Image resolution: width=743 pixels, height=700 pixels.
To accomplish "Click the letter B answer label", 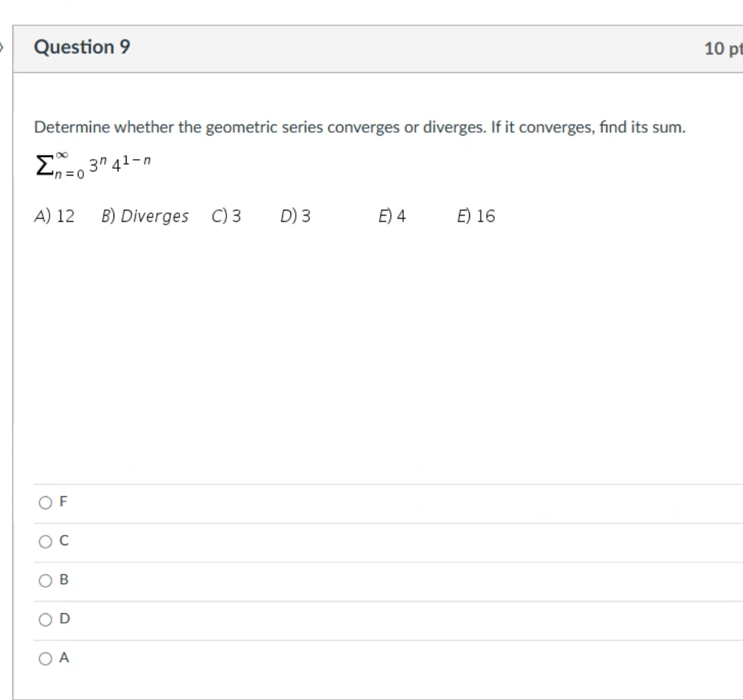I will 64,580.
